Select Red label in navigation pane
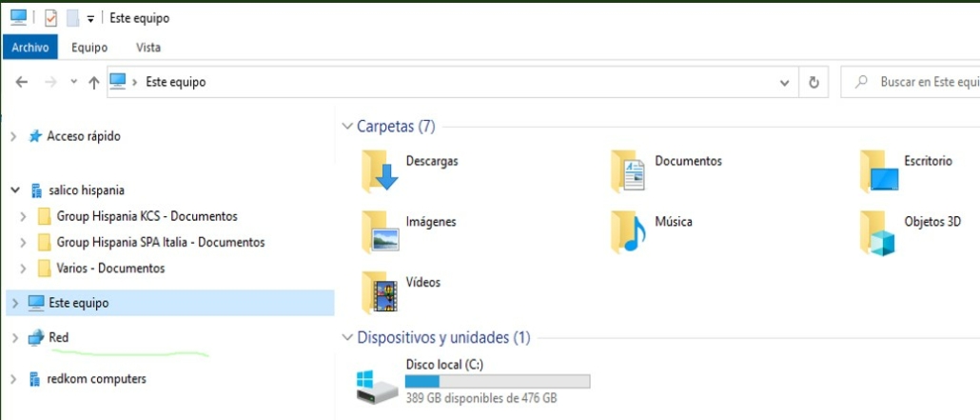The image size is (980, 420). tap(59, 338)
